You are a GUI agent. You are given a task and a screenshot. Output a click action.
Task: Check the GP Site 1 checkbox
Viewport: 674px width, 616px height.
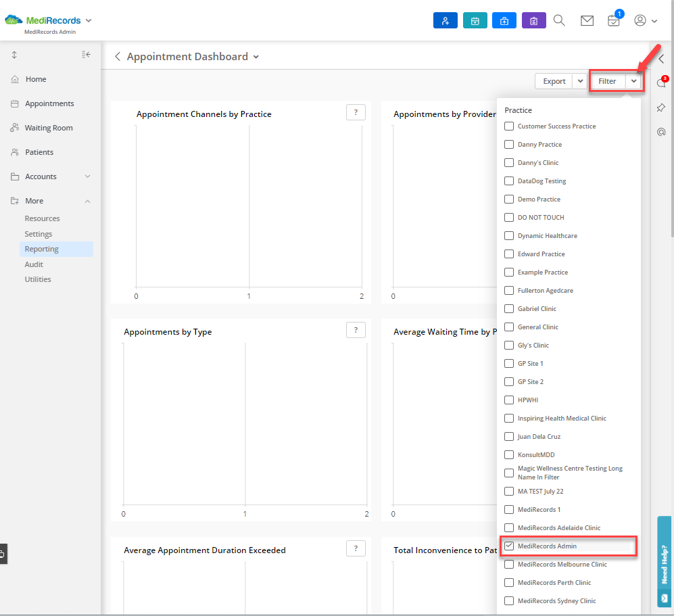pos(509,364)
